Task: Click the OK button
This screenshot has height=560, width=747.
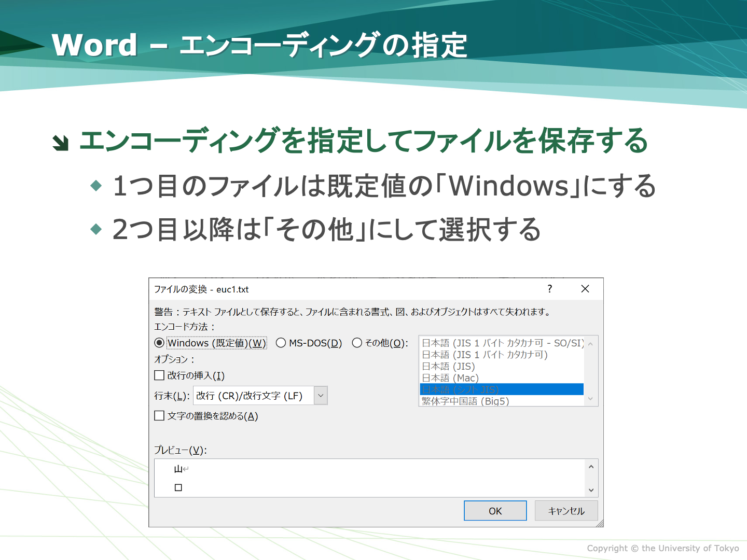Action: click(x=495, y=511)
